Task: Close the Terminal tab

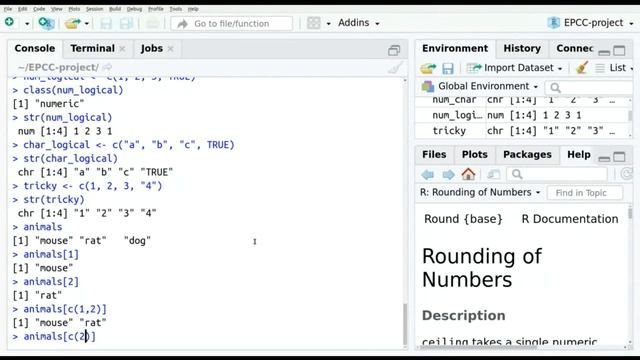Action: [x=122, y=49]
